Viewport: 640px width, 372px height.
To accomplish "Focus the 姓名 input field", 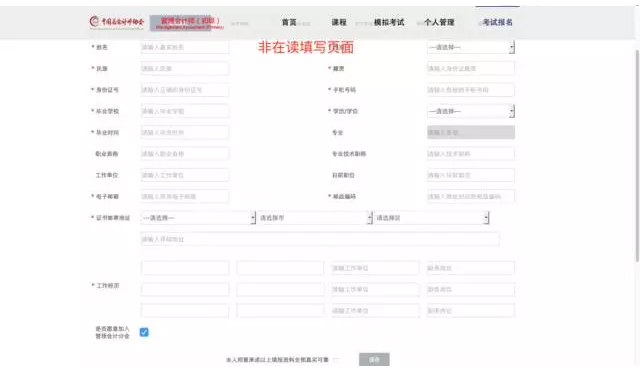I will [x=185, y=47].
